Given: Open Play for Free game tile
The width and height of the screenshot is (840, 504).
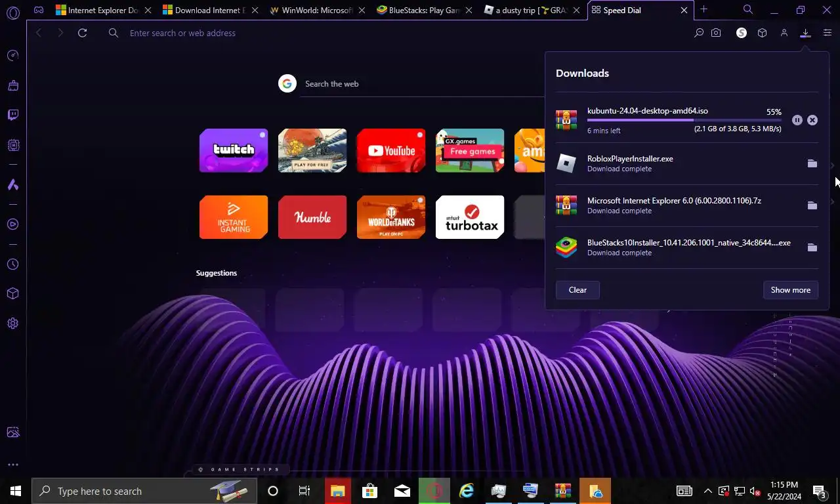Looking at the screenshot, I should pos(312,151).
